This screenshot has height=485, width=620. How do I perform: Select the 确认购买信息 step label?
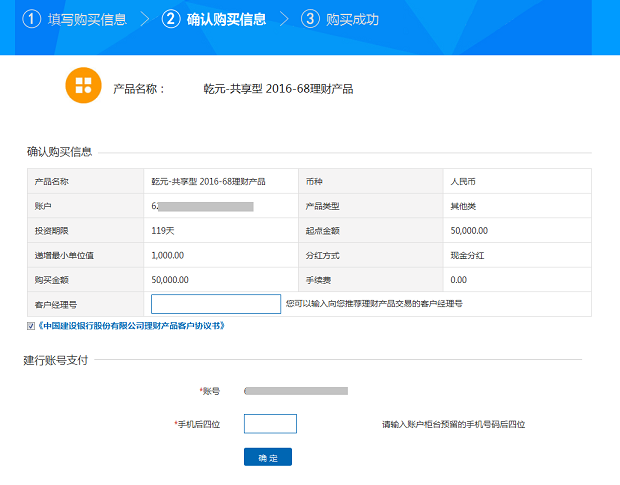pos(226,19)
